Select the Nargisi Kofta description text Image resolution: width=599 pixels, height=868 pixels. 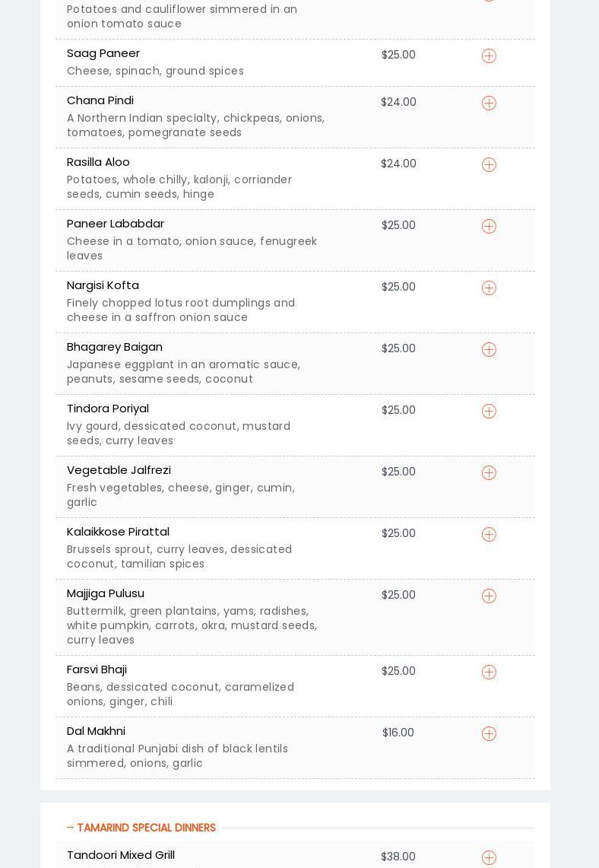181,310
